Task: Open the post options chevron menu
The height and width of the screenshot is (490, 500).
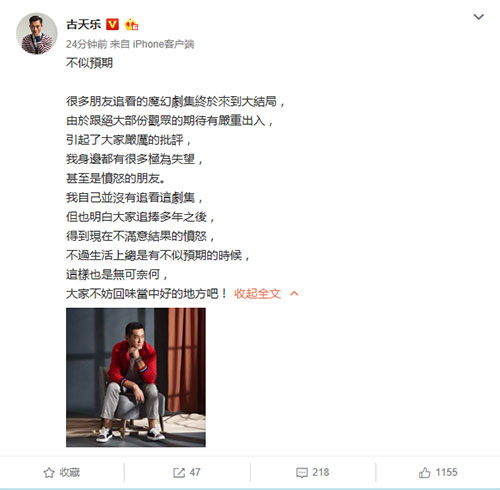Action: (x=479, y=17)
